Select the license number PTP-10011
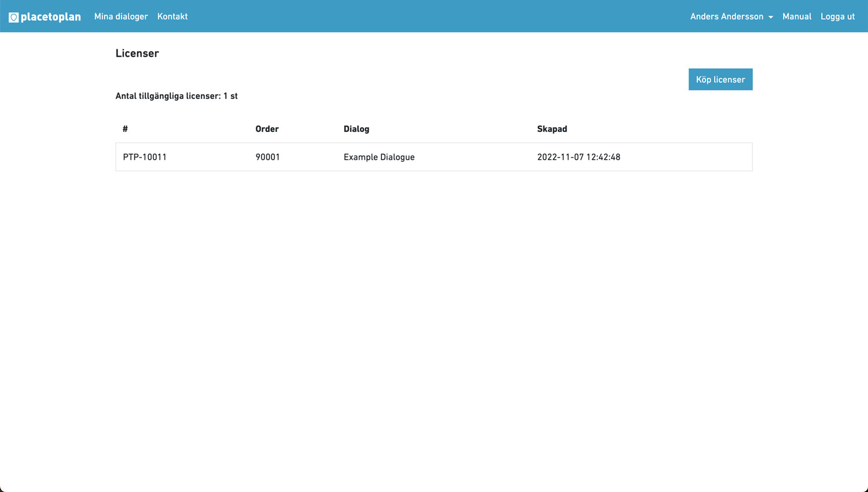 [x=145, y=157]
